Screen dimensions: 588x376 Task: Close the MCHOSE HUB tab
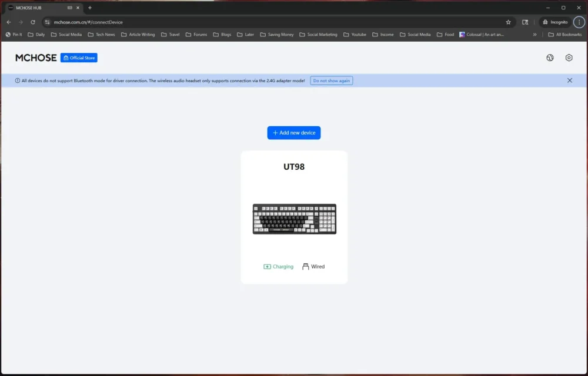coord(78,8)
